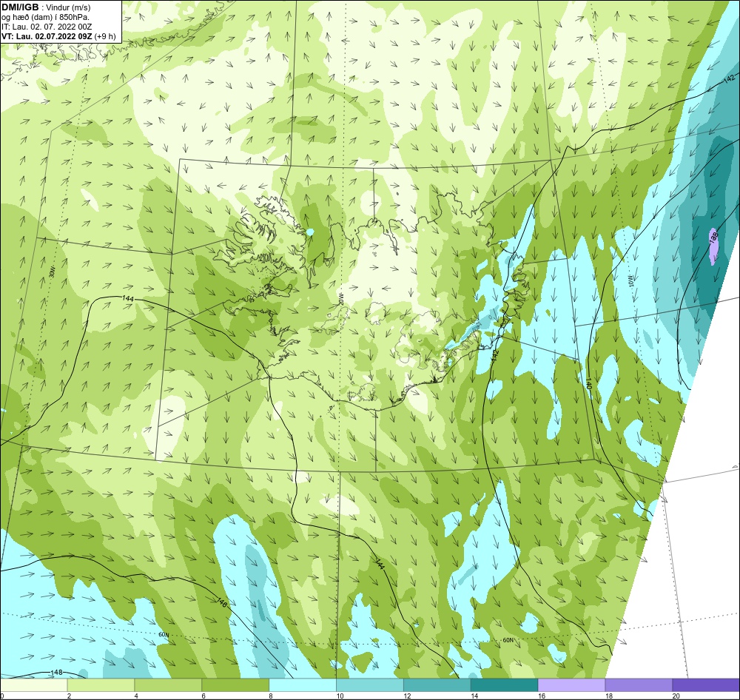740x700 pixels.
Task: Click the legend tick value "4"
Action: tap(136, 696)
